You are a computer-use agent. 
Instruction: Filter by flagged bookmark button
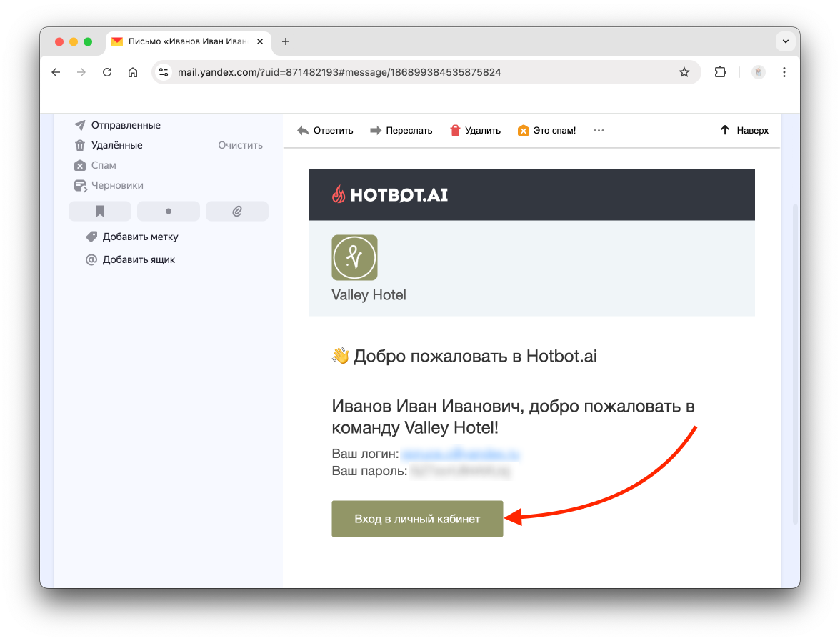(100, 212)
